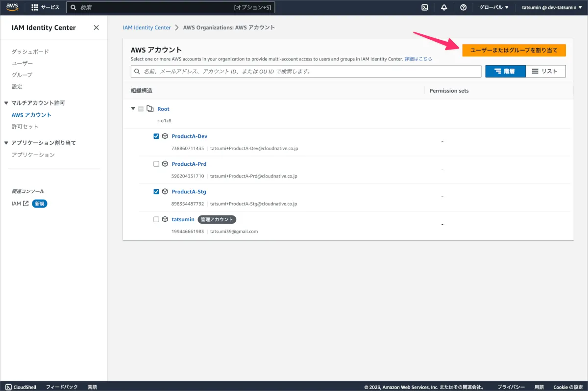The image size is (588, 391).
Task: Toggle the Root select-all checkbox
Action: pos(141,109)
